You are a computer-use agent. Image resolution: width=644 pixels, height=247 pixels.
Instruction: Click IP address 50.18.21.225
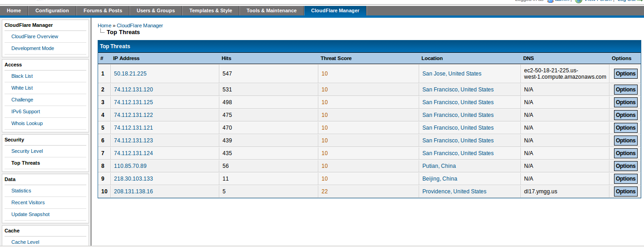tap(130, 74)
